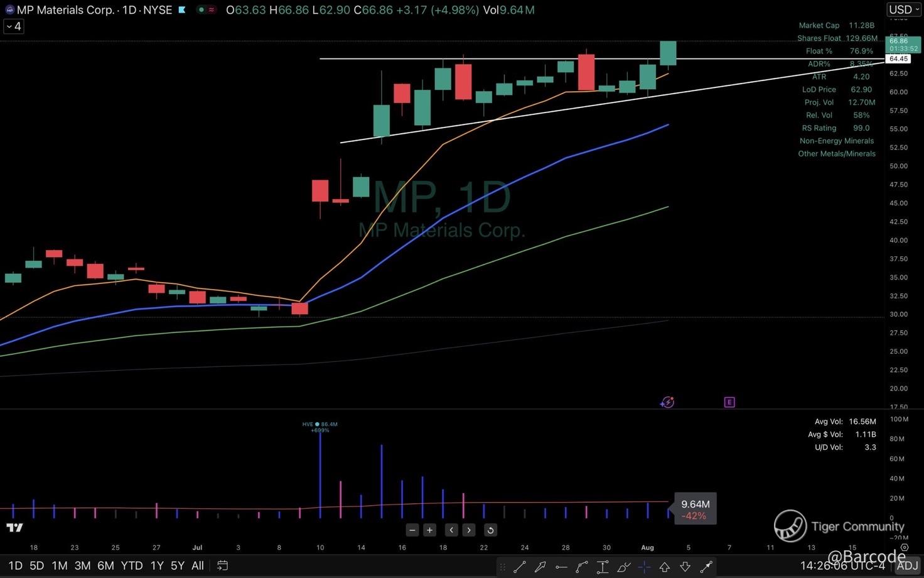Click the HVE 86.4M volume marker
Screen dimensions: 924x578
click(x=320, y=427)
